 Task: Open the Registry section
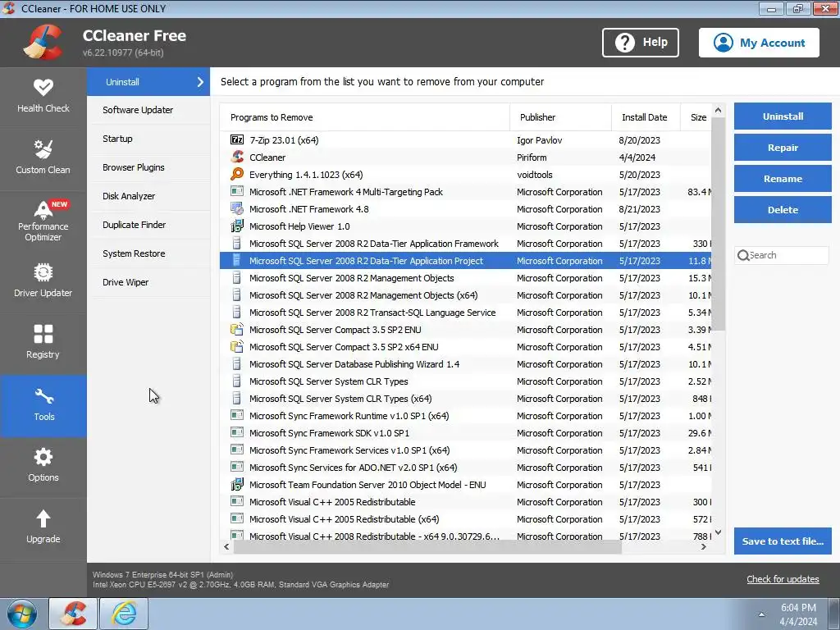43,343
